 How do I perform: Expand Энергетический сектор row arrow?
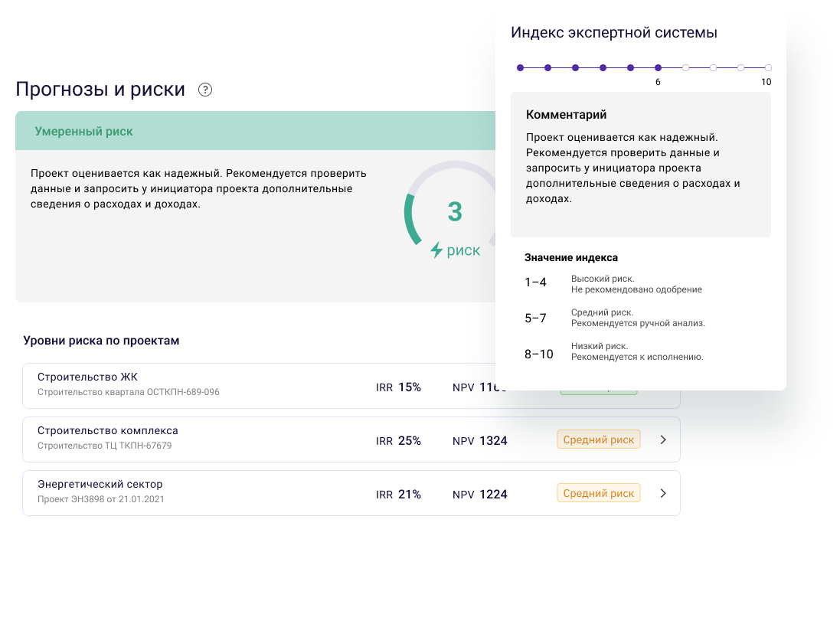tap(663, 493)
